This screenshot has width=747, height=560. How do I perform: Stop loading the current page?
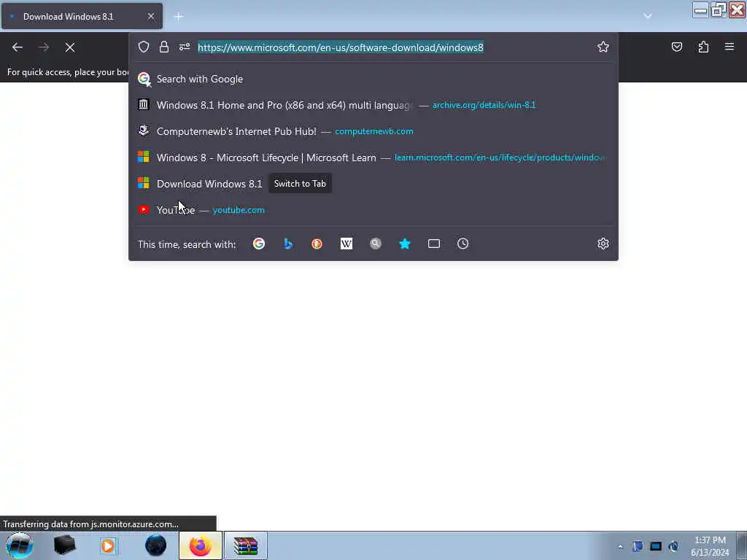pos(70,47)
